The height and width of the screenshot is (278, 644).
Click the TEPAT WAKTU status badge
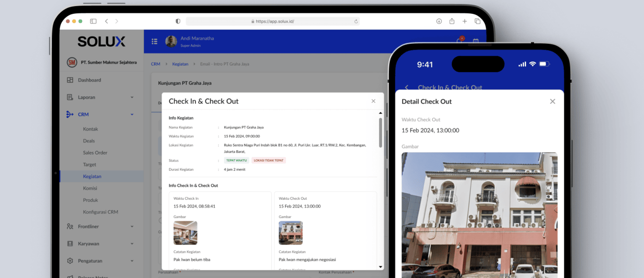pyautogui.click(x=237, y=160)
